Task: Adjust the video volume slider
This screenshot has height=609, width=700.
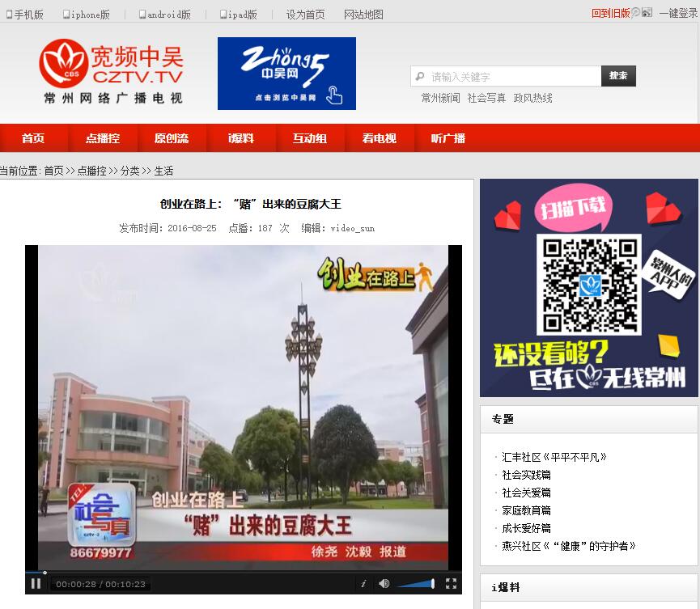Action: pyautogui.click(x=416, y=583)
